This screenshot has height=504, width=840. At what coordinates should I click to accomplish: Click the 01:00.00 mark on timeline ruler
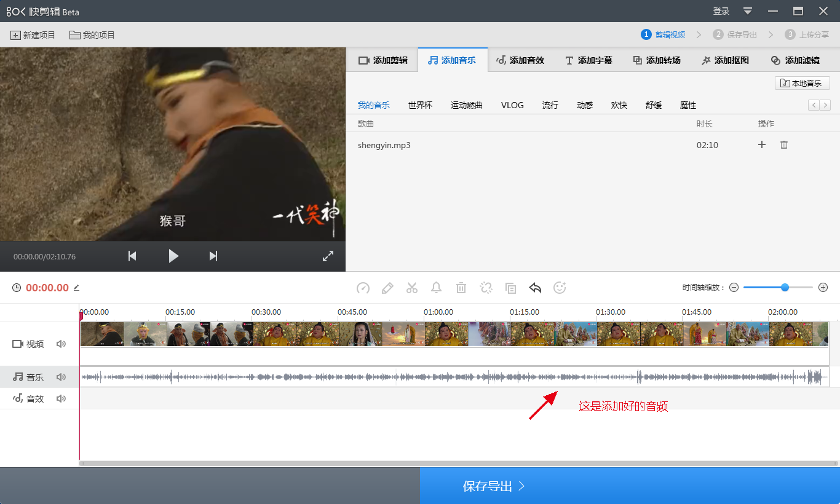(x=438, y=312)
